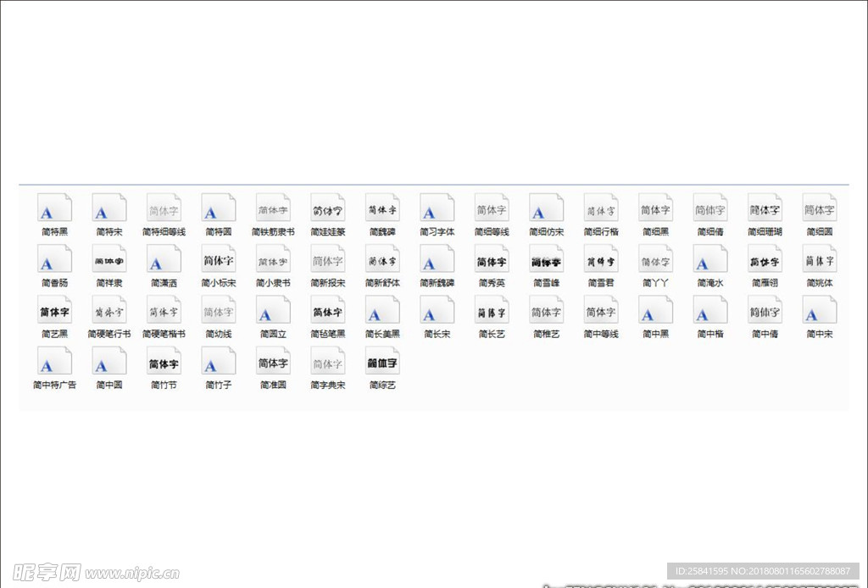Open the 简姚体 font file icon
Image resolution: width=868 pixels, height=588 pixels.
[x=819, y=259]
